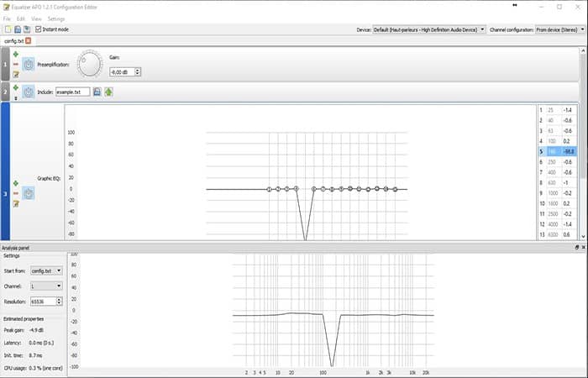Open the Start from dropdown in Analysis settings
Screen dimensions: 588x378
(46, 270)
